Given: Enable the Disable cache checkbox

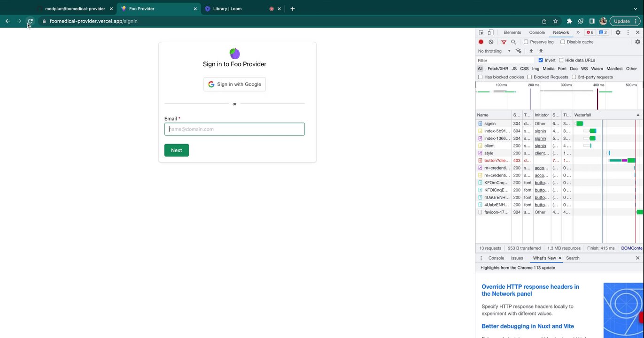Looking at the screenshot, I should (x=563, y=42).
